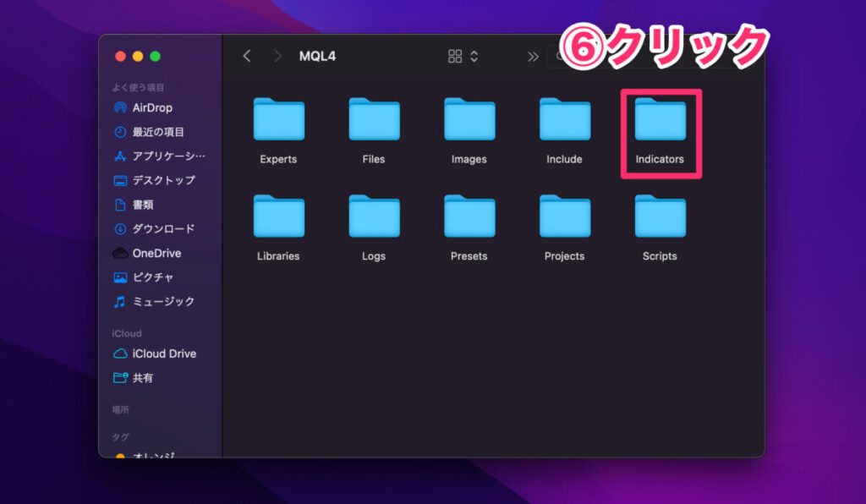
Task: Open the Scripts folder
Action: [660, 216]
